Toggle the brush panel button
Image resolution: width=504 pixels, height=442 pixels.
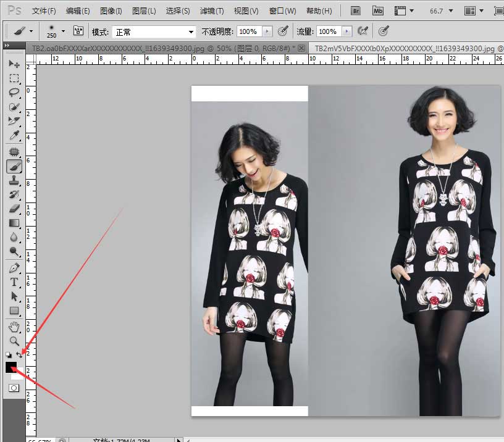click(78, 31)
